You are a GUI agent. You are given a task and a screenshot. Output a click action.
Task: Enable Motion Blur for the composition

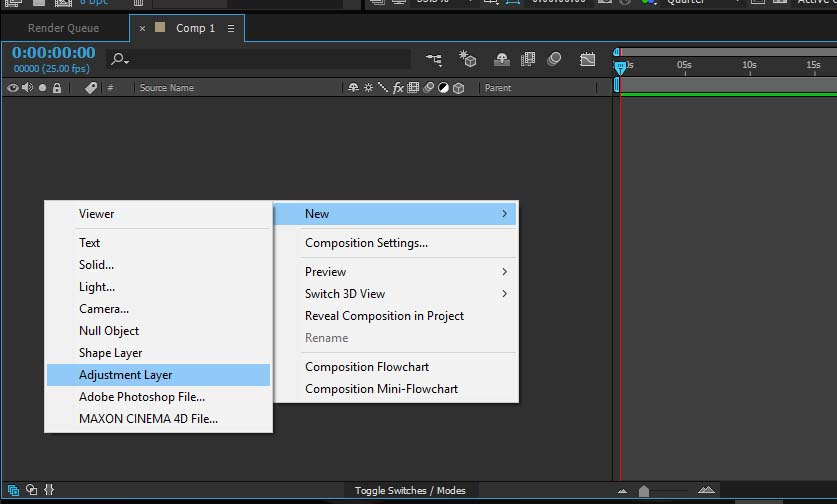[x=555, y=60]
